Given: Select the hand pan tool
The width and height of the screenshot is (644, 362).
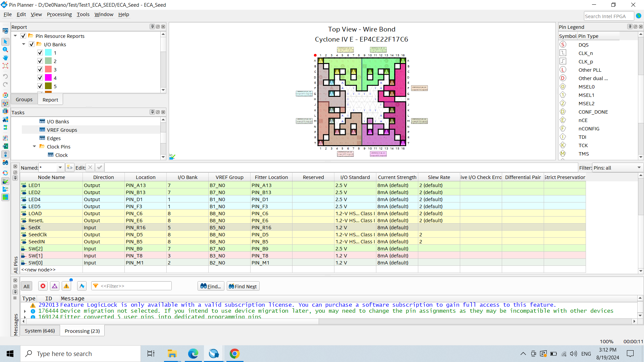Looking at the screenshot, I should click(5, 58).
